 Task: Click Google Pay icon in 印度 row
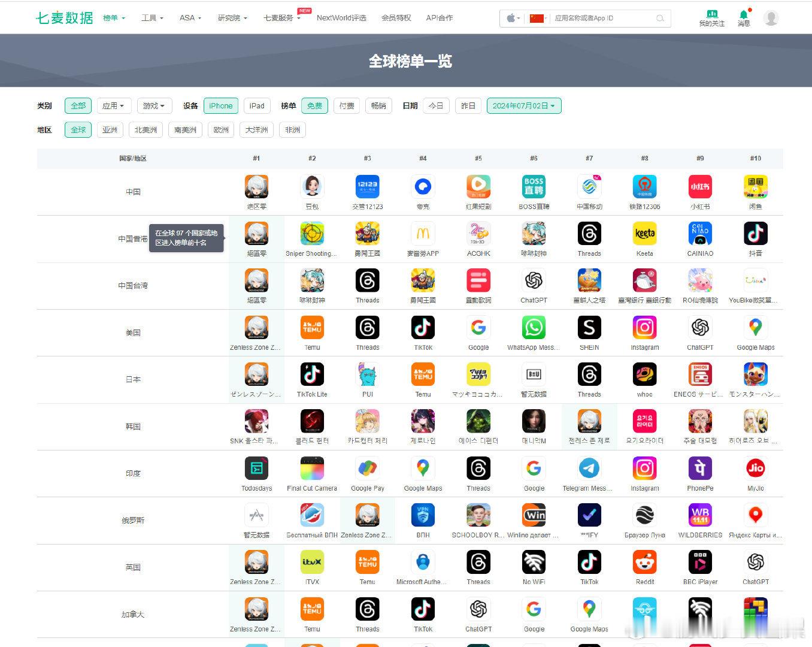[367, 468]
